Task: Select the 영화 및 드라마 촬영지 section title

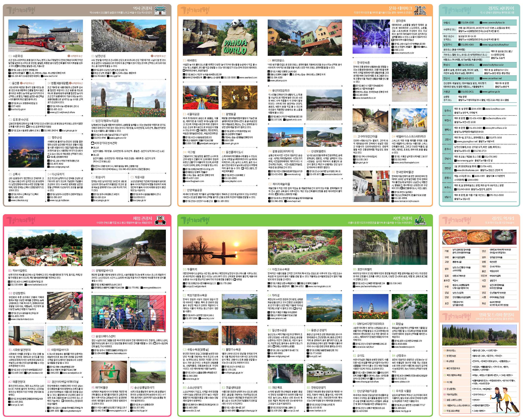Action: (x=496, y=315)
